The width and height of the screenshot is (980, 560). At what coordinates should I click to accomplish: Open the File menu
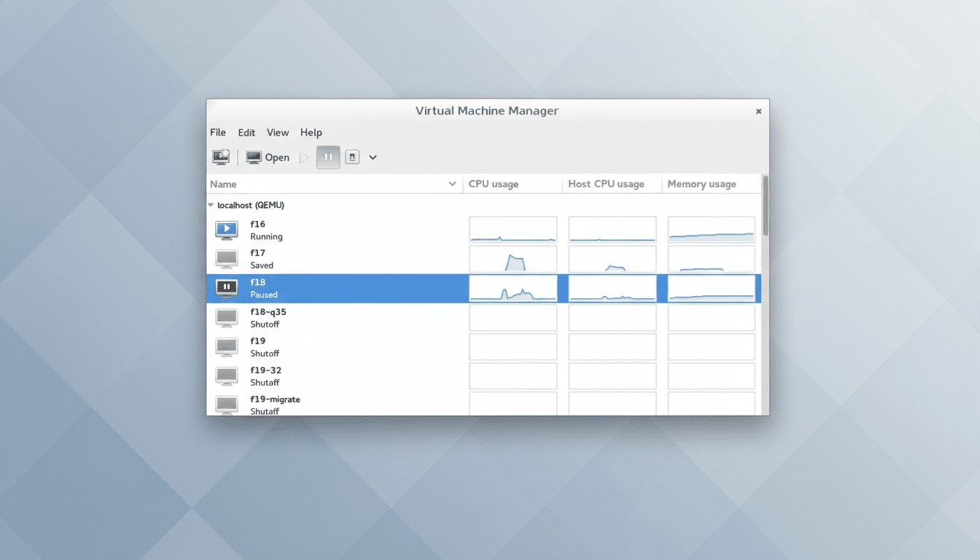[217, 132]
